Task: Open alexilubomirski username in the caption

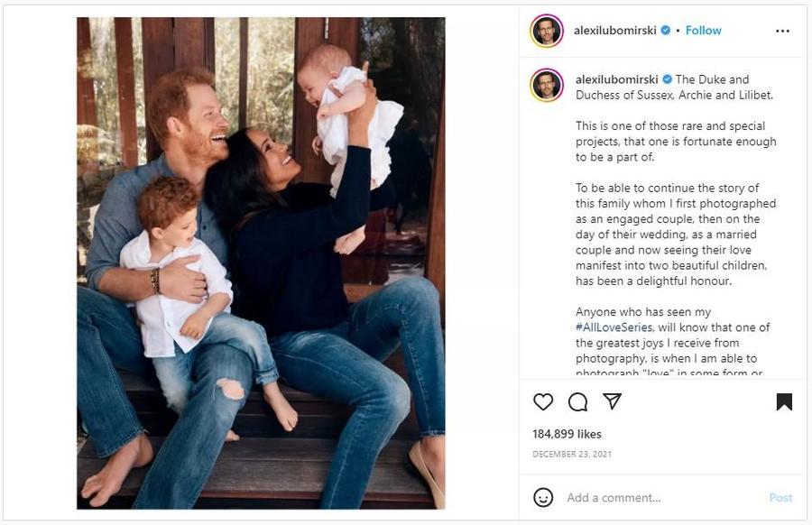Action: click(616, 79)
